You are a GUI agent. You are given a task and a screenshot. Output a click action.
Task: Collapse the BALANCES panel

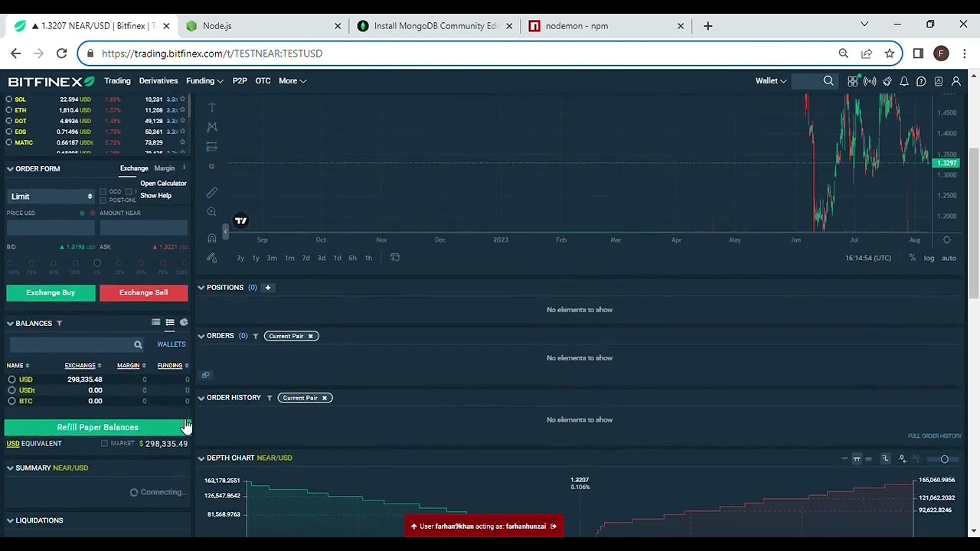pos(10,324)
